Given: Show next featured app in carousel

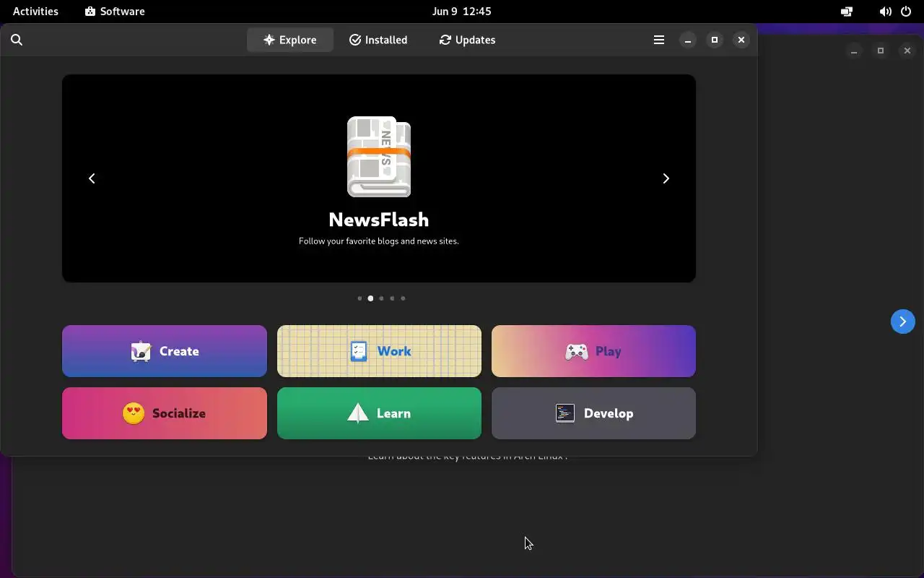Looking at the screenshot, I should (x=666, y=178).
